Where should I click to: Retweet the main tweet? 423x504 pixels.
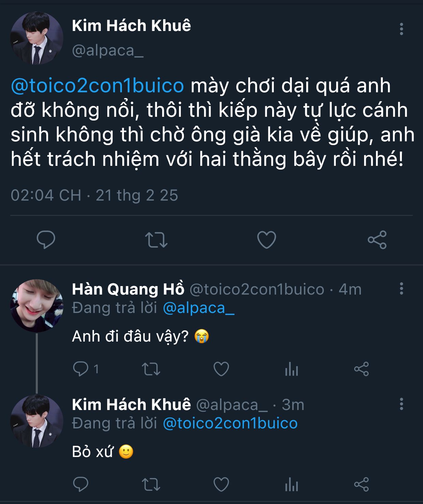pyautogui.click(x=156, y=240)
